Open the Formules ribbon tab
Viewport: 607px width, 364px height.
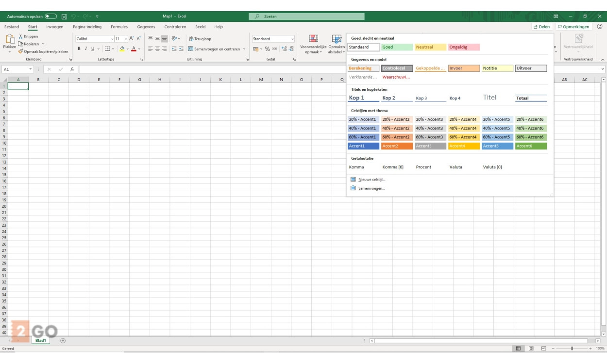[x=119, y=27]
